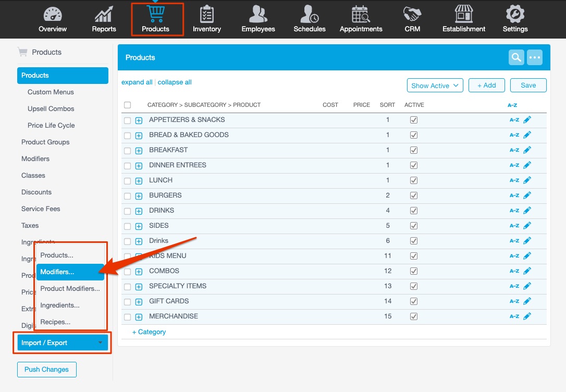566x392 pixels.
Task: Select the checkbox next to BREAKFAST
Action: pyautogui.click(x=127, y=150)
